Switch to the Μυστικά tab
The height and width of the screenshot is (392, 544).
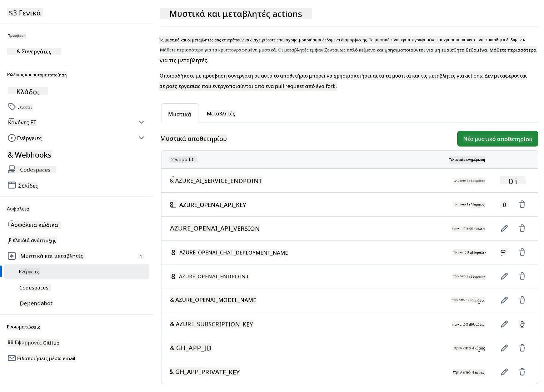click(x=180, y=114)
